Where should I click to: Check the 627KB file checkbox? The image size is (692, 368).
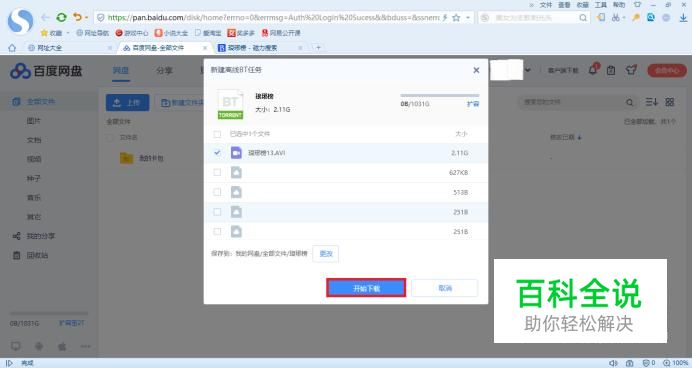217,173
